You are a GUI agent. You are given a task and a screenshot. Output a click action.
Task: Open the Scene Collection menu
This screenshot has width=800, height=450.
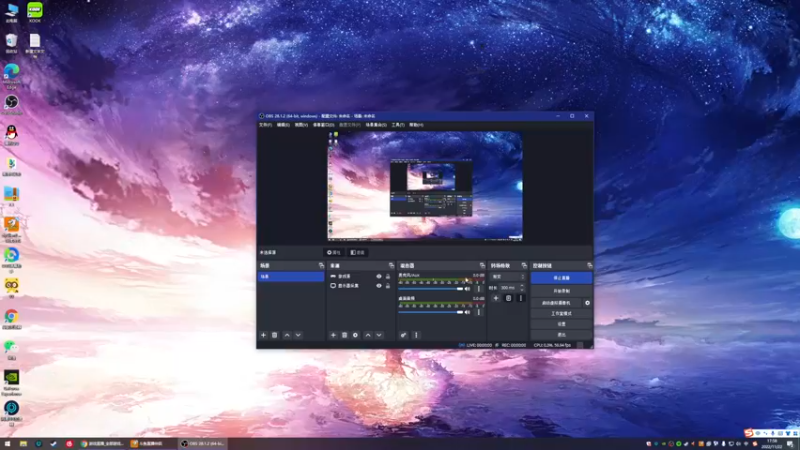[x=376, y=125]
